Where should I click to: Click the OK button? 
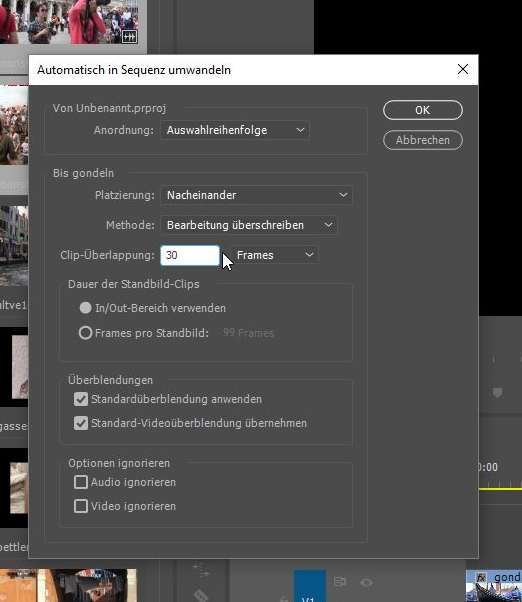(x=423, y=110)
